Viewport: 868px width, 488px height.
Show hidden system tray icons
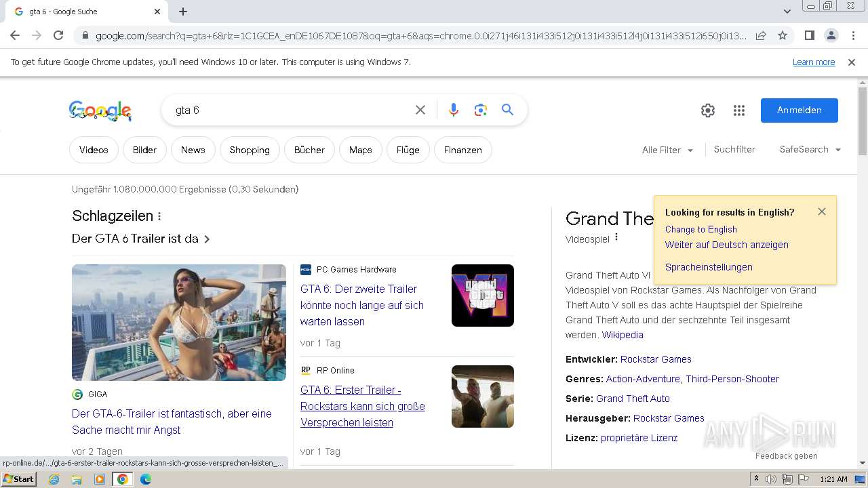[x=756, y=479]
